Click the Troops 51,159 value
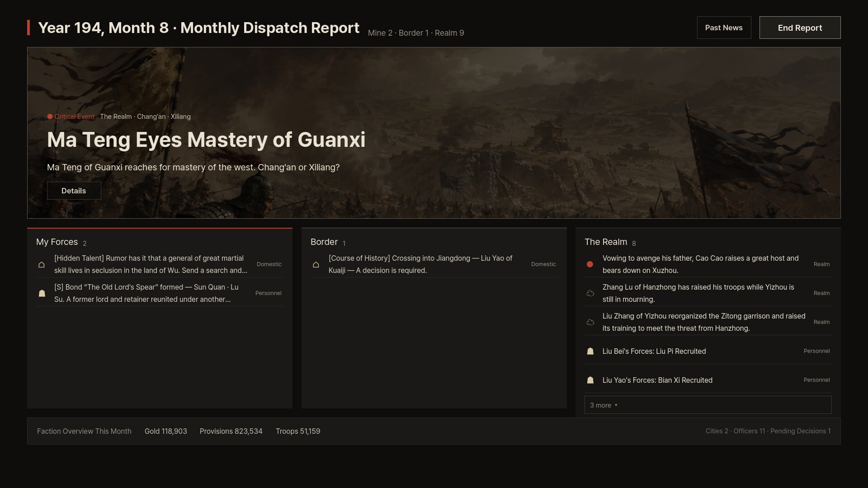 coord(298,431)
